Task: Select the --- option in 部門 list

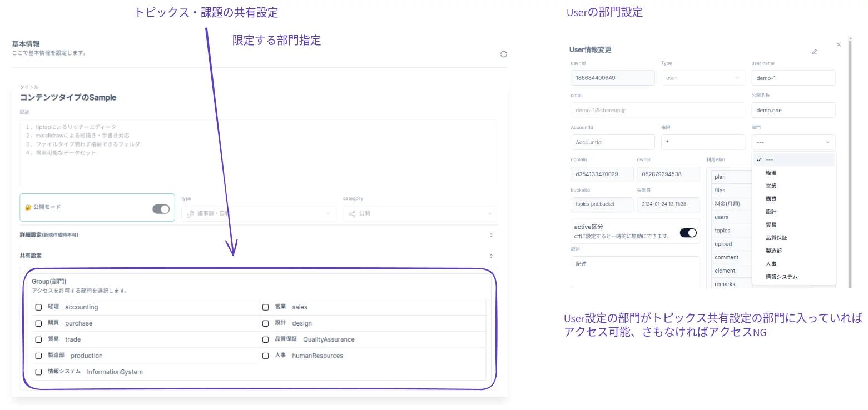Action: 794,159
